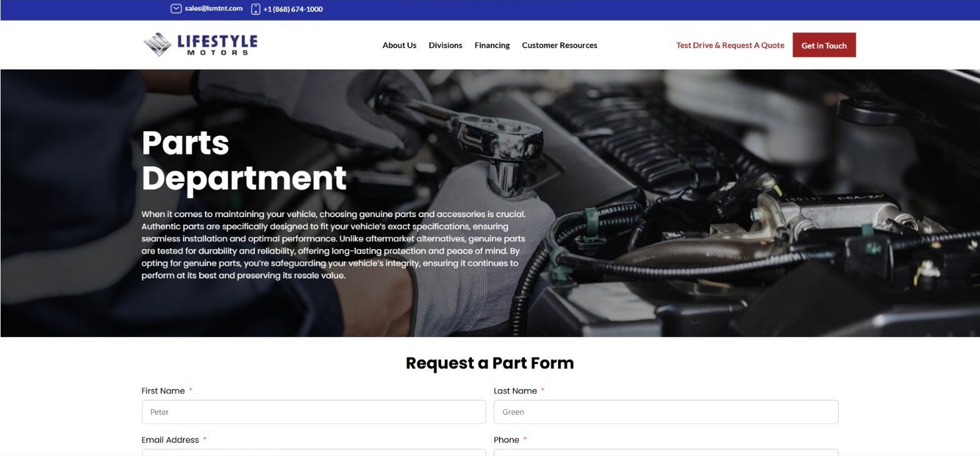The image size is (980, 456).
Task: Click the paragraph about genuine parts
Action: pyautogui.click(x=334, y=245)
